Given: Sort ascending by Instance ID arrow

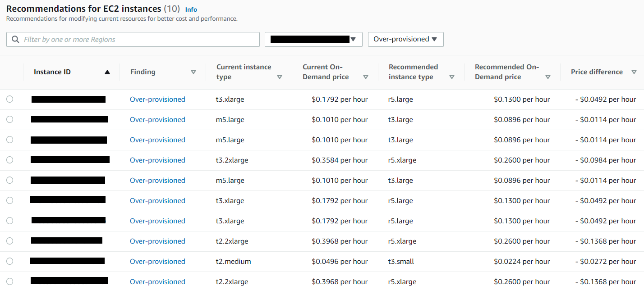Looking at the screenshot, I should (x=107, y=72).
